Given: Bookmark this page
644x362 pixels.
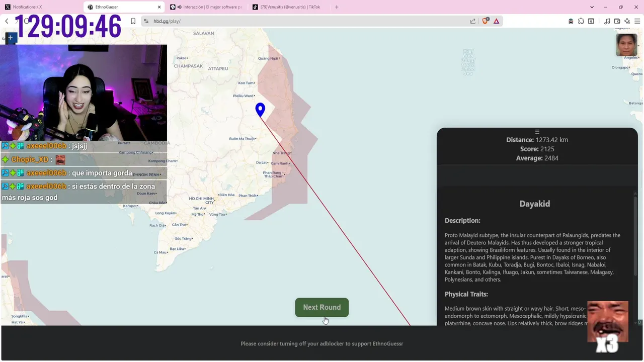Looking at the screenshot, I should click(133, 21).
